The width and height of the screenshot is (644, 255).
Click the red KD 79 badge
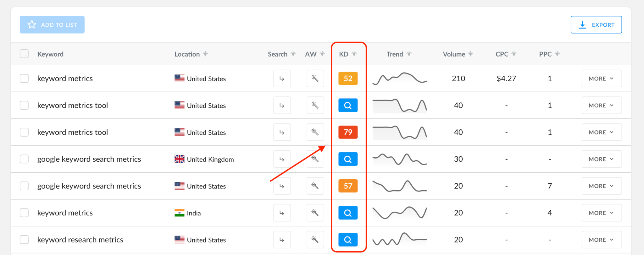[348, 132]
